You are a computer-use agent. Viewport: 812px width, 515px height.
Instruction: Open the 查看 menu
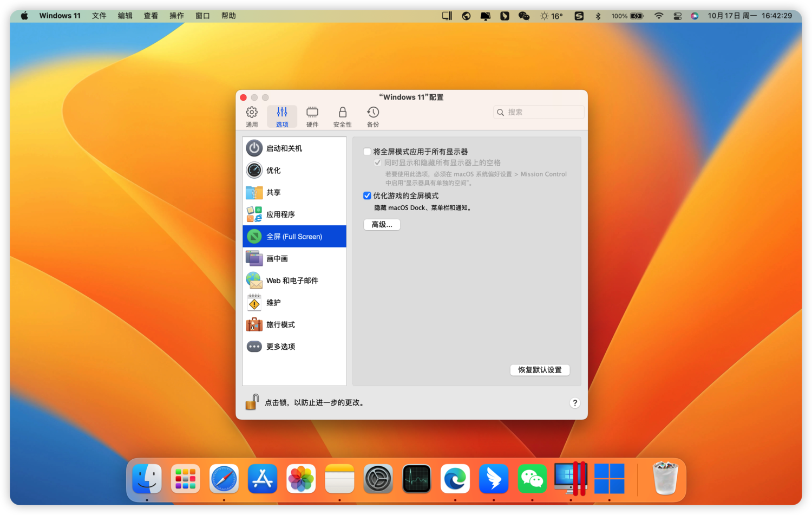[150, 16]
